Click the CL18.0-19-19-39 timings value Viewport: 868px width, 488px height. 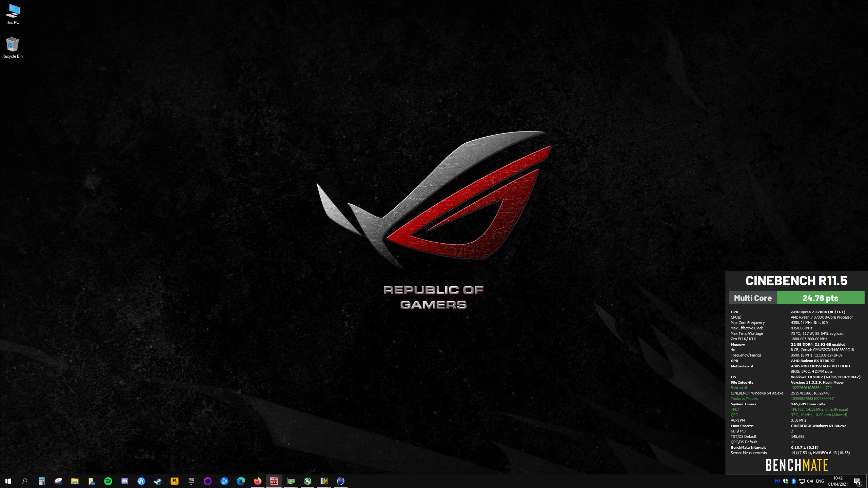point(829,355)
